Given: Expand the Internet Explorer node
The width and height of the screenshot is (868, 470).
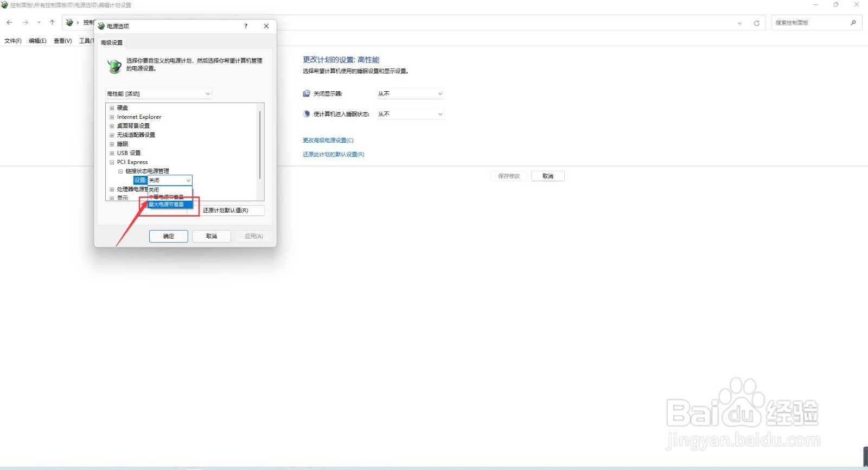Looking at the screenshot, I should 112,117.
